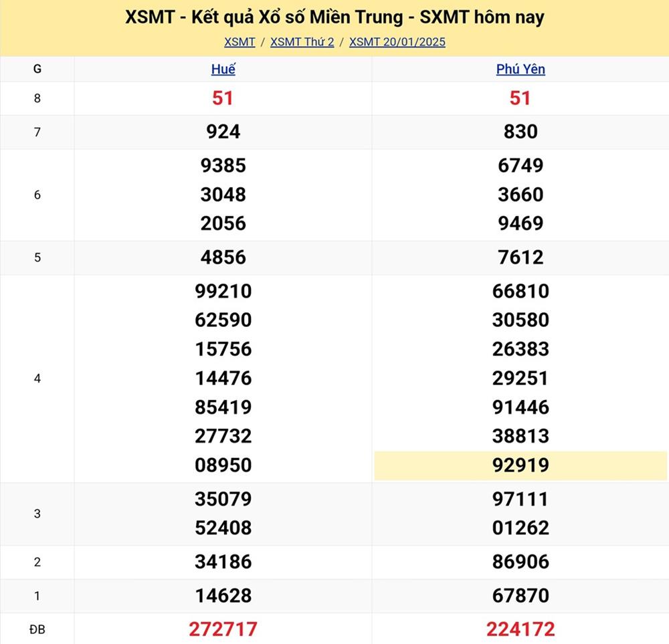Select Phú Yên first prize number 67870
The width and height of the screenshot is (669, 644).
(x=520, y=595)
